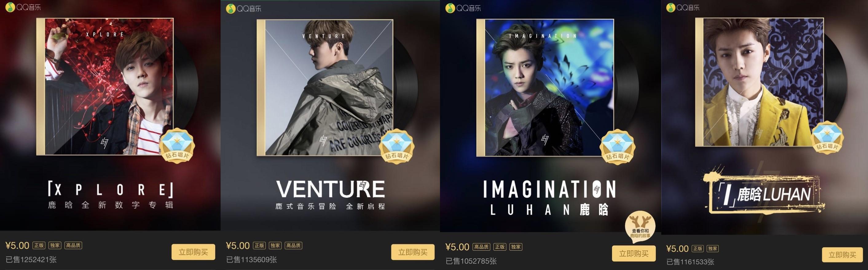
Task: Open the IMAGINATION album cover art
Action: click(x=545, y=88)
